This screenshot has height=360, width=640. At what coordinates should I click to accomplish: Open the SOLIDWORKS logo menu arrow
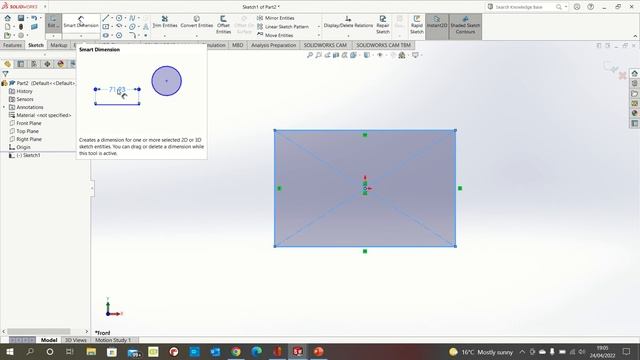(45, 7)
